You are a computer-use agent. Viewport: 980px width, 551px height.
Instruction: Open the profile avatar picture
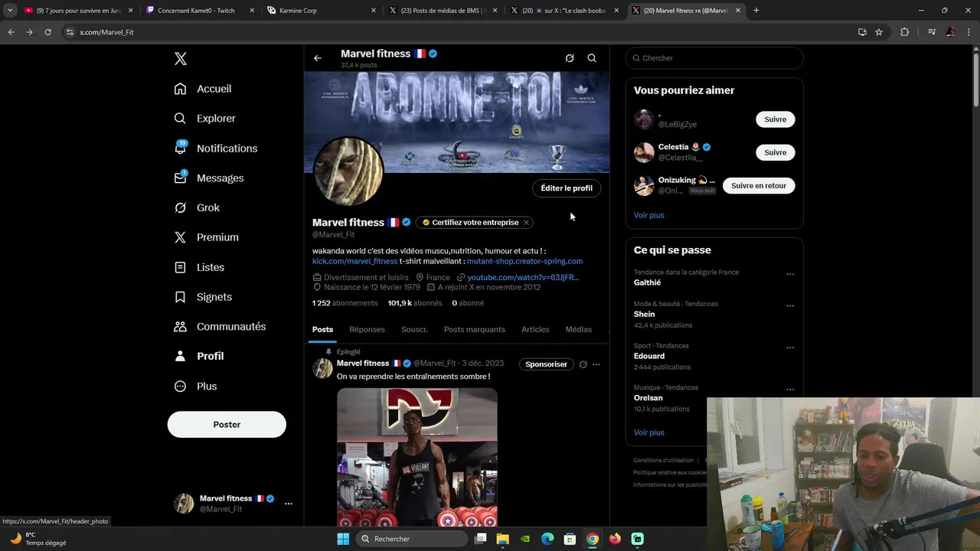click(348, 171)
